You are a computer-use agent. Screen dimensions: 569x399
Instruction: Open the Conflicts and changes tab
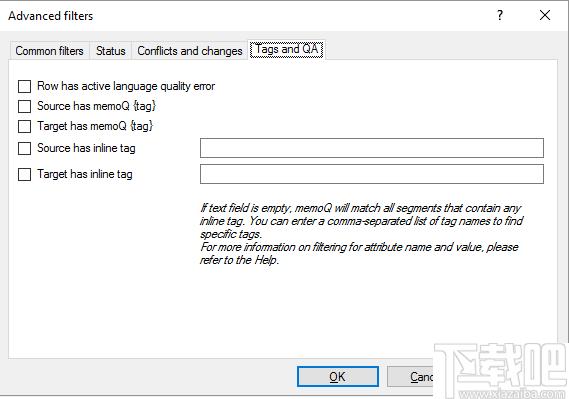coord(189,51)
